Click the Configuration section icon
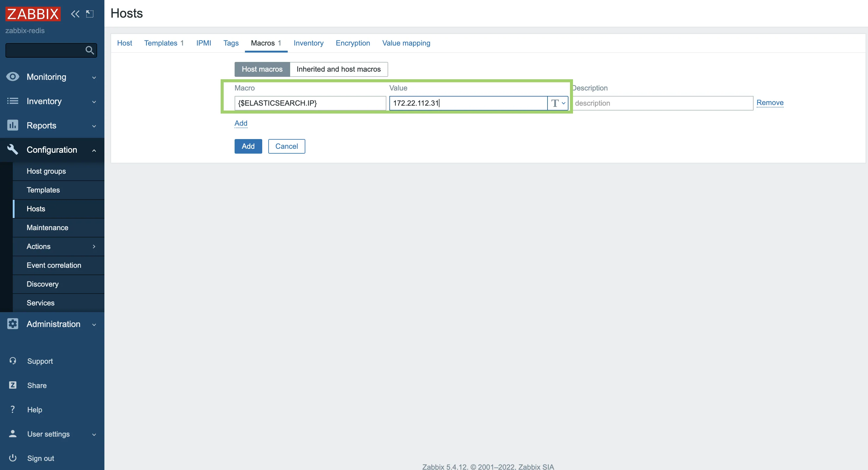Screen dimensions: 868x470 pyautogui.click(x=13, y=149)
